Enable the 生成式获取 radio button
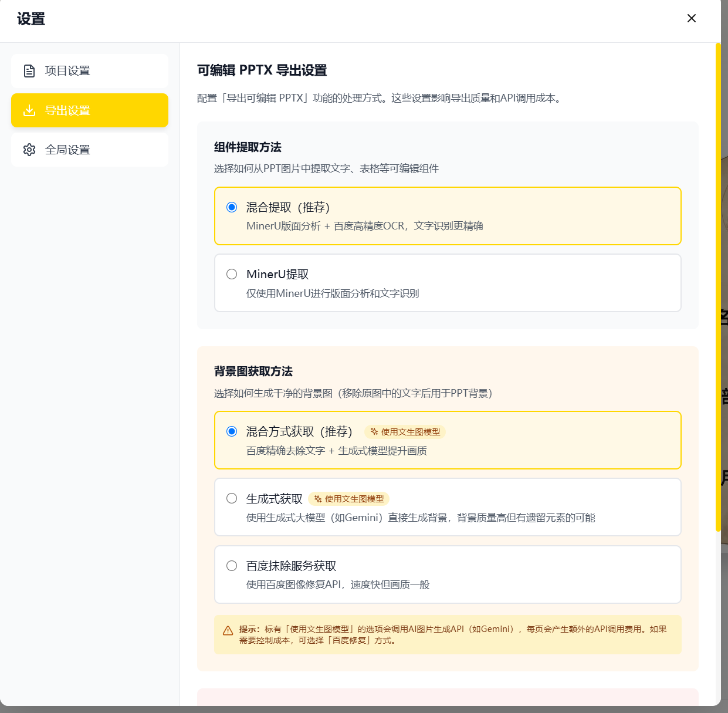 coord(232,498)
